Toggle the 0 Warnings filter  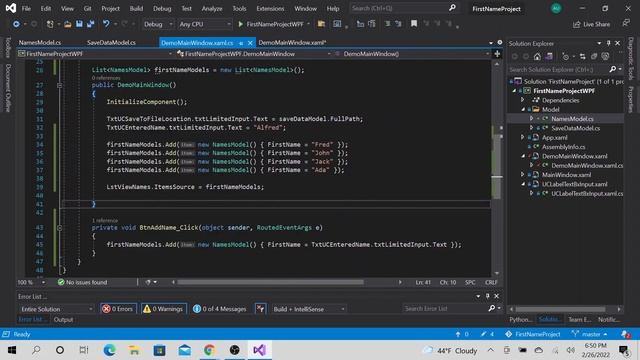click(163, 309)
